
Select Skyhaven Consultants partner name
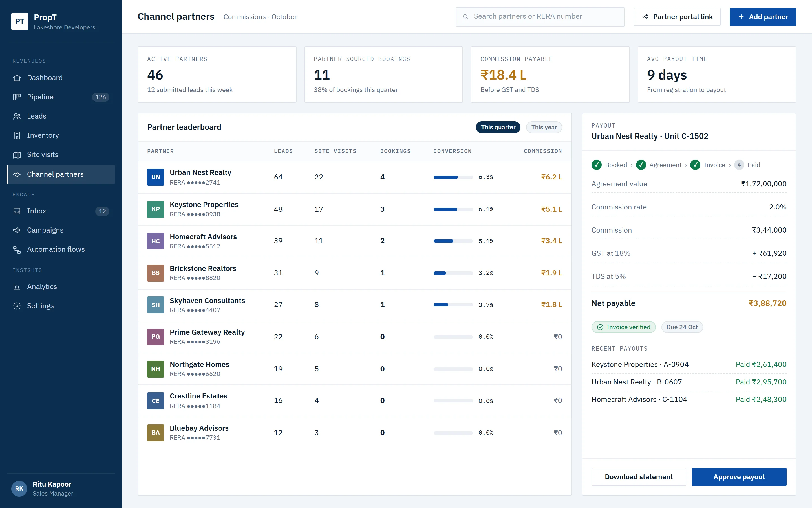(x=207, y=300)
